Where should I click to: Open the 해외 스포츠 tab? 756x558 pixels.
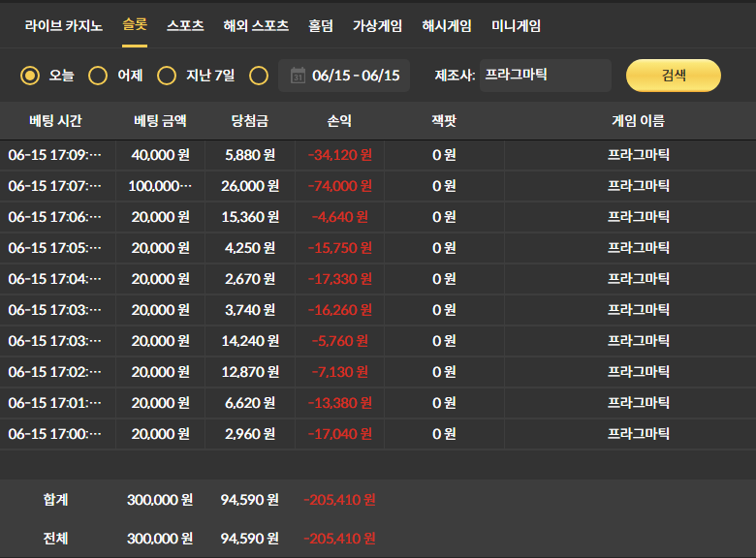(256, 25)
